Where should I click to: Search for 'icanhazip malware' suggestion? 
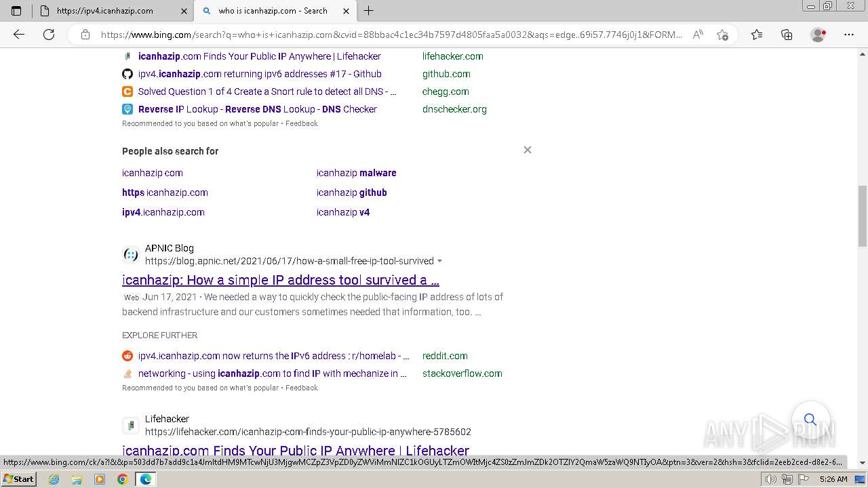[356, 173]
